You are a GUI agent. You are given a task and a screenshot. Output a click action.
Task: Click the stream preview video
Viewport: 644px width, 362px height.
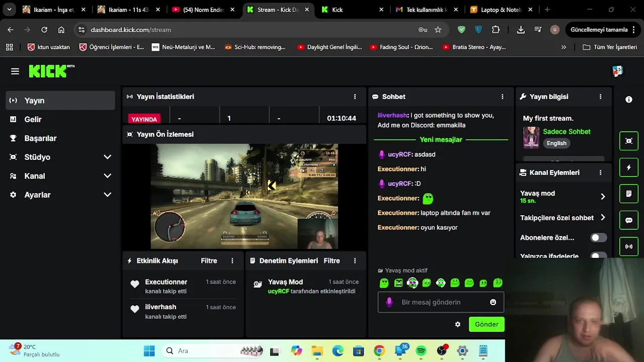pyautogui.click(x=245, y=197)
